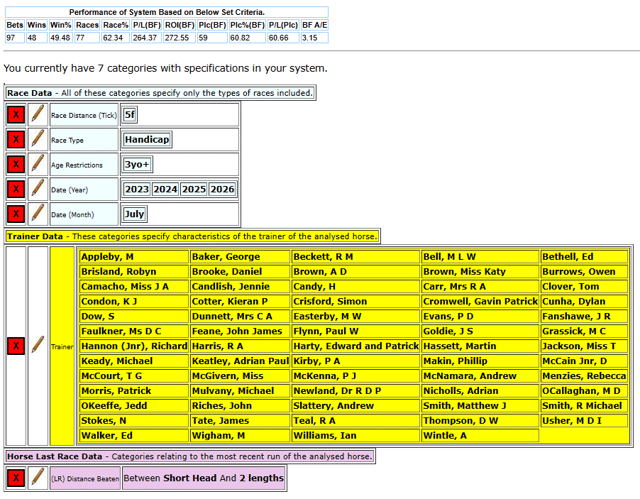Delete the Date (Year) category red X
640x499 pixels.
point(16,189)
